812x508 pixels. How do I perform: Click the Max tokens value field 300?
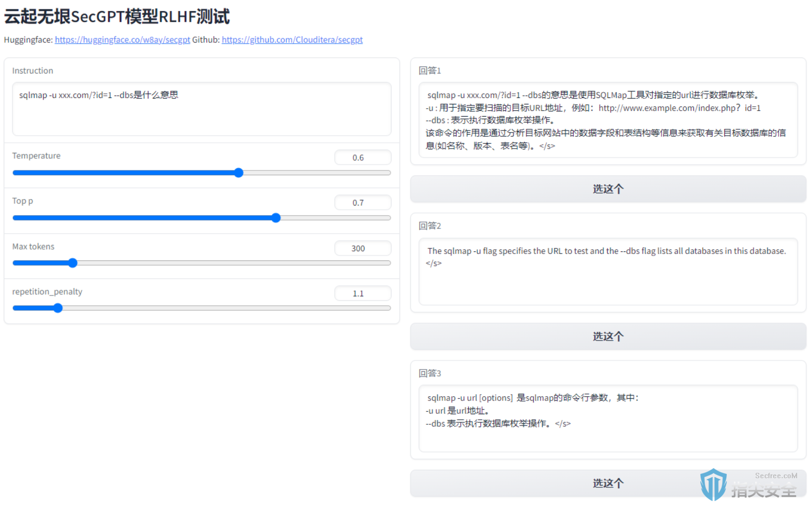[x=363, y=248]
